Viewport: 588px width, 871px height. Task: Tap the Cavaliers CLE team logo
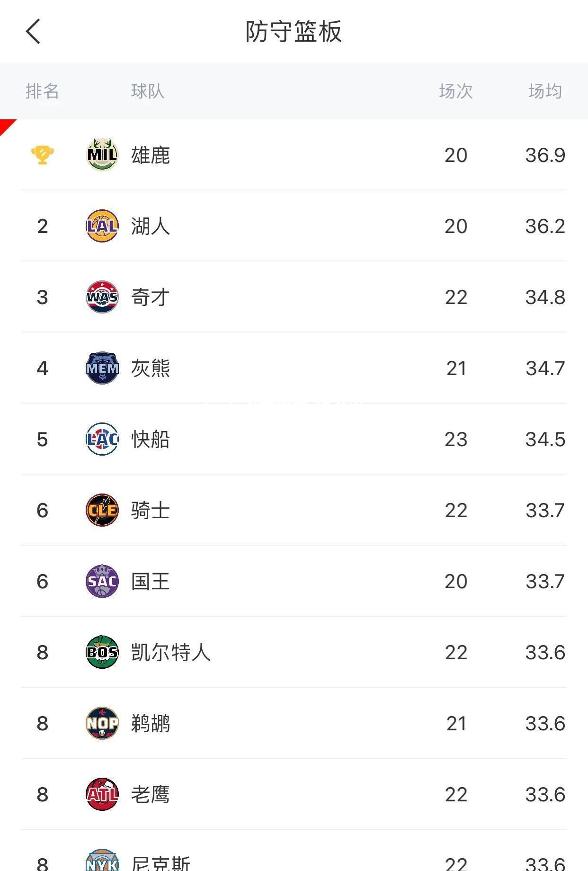coord(102,510)
